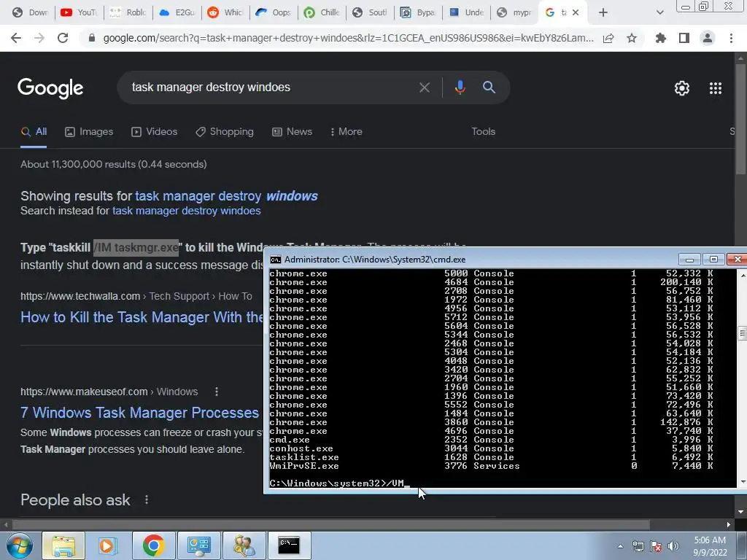The width and height of the screenshot is (747, 560).
Task: Click the share page icon in address bar
Action: 608,38
